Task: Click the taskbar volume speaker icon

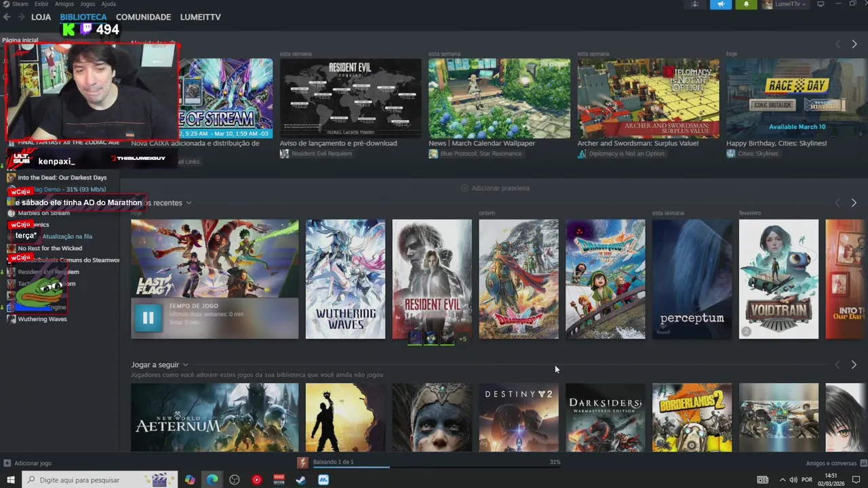Action: point(793,480)
